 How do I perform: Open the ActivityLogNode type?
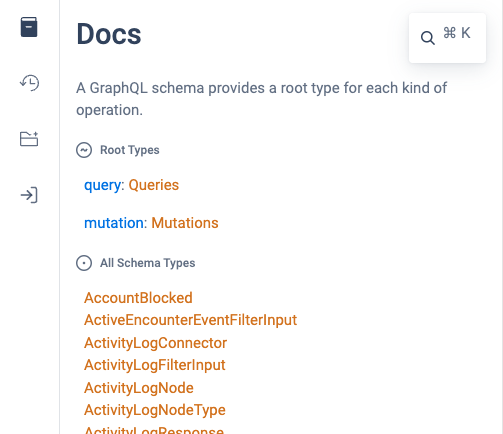pos(139,388)
